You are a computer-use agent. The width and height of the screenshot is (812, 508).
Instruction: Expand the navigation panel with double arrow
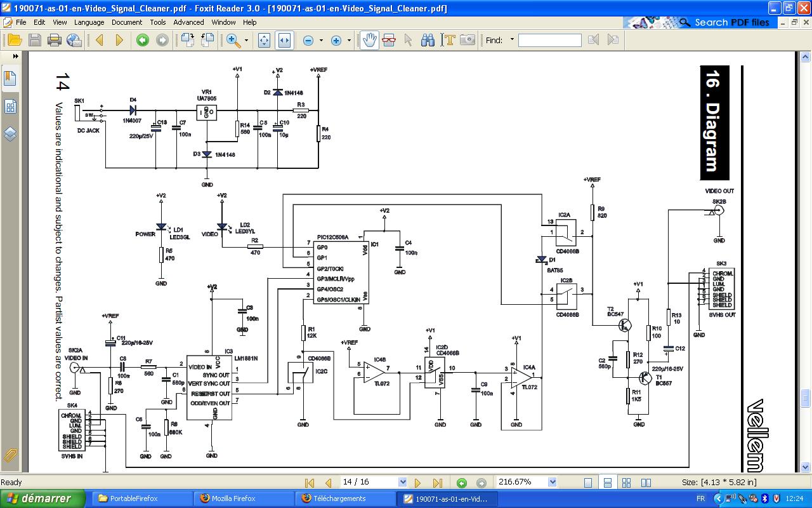(x=16, y=56)
